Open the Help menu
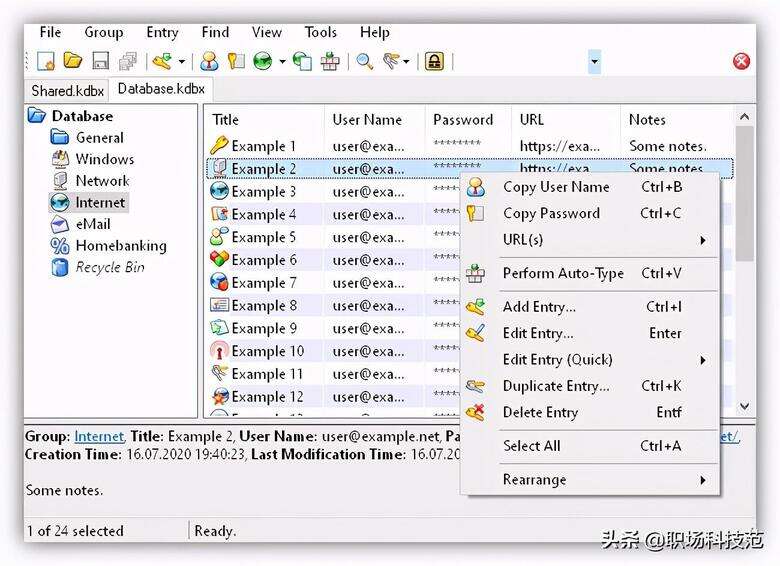This screenshot has width=780, height=566. 375,32
